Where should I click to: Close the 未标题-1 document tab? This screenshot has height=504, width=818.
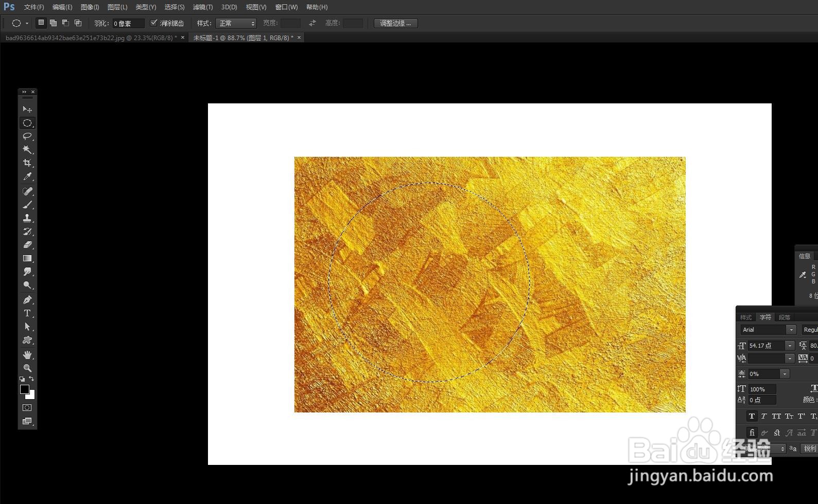[299, 37]
